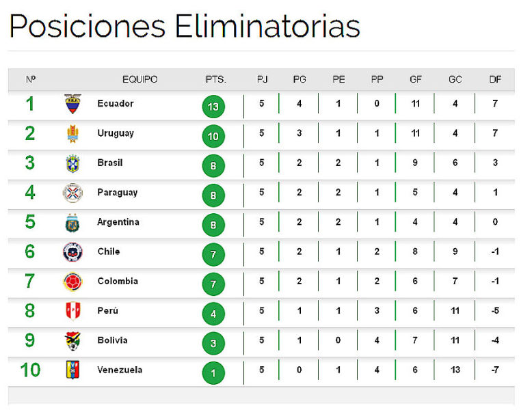
Task: Select the Bolivia federation crest icon
Action: 72,341
